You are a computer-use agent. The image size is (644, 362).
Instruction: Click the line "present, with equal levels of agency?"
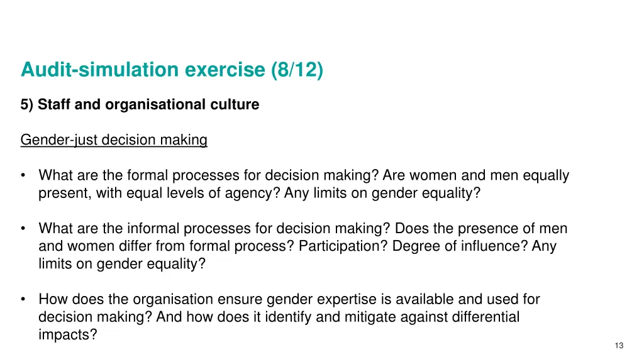(159, 193)
